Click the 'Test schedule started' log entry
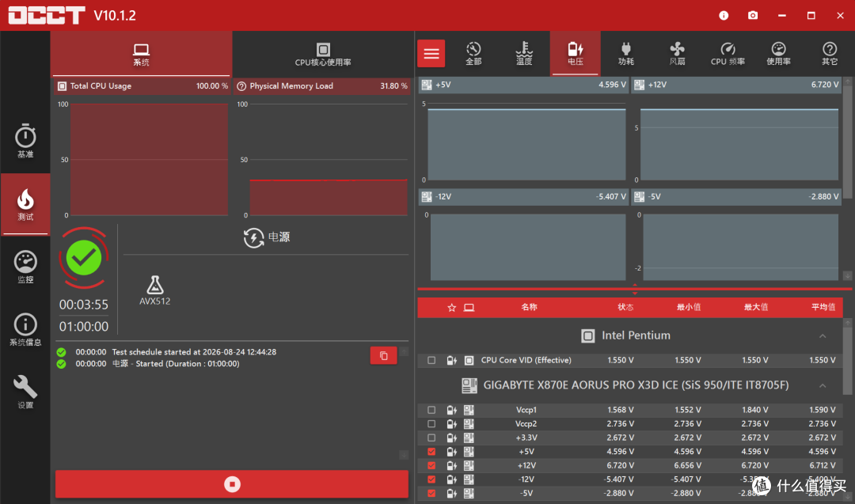The height and width of the screenshot is (504, 855). tap(194, 352)
